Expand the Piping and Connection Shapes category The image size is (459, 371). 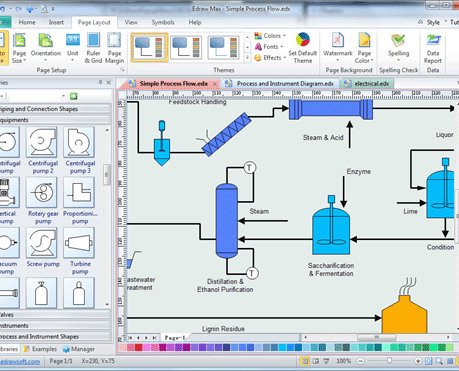pos(55,109)
